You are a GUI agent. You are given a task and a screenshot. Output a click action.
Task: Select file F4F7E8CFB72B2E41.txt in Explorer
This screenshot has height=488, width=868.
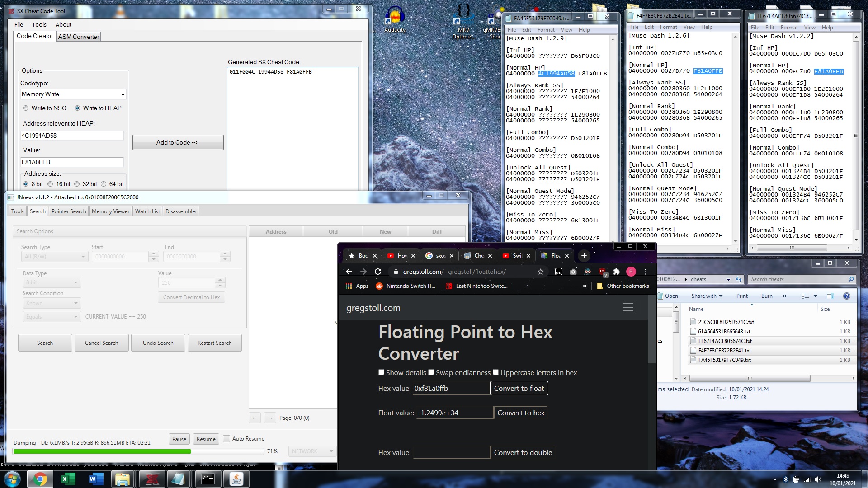click(724, 351)
